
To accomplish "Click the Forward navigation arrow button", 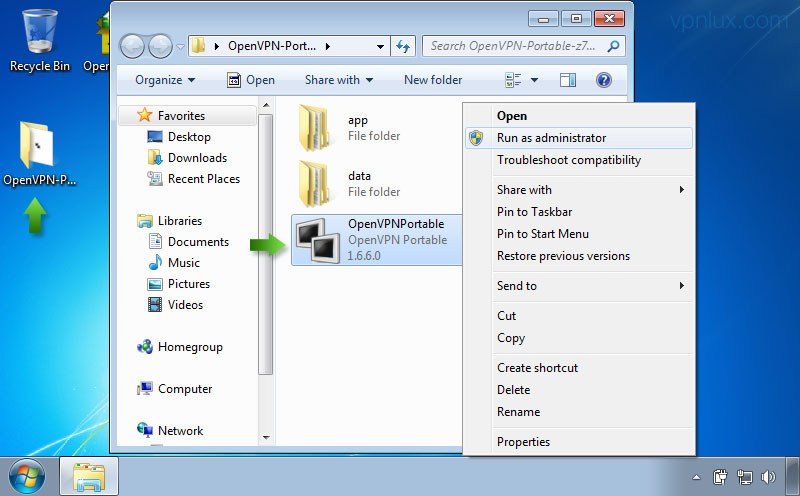I will coord(161,46).
